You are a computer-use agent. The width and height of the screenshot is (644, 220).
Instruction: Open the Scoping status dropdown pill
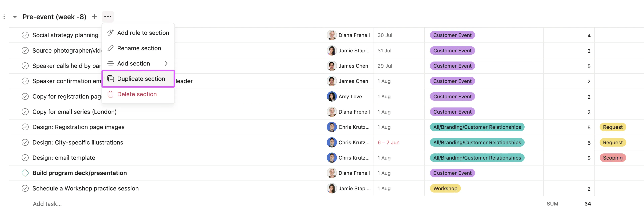[612, 158]
